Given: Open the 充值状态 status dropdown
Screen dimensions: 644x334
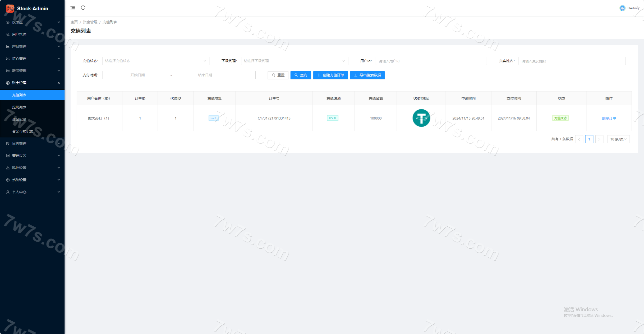Looking at the screenshot, I should [x=155, y=61].
